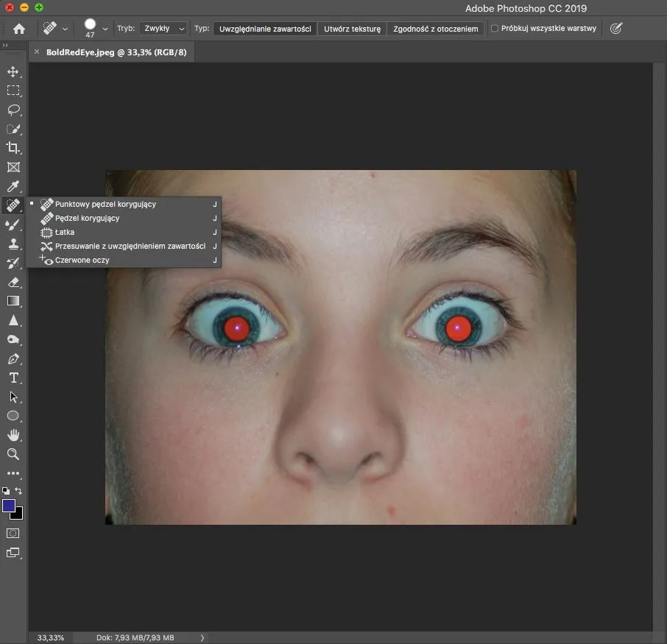Open the Tryb mode dropdown
This screenshot has height=644, width=667.
[x=163, y=29]
